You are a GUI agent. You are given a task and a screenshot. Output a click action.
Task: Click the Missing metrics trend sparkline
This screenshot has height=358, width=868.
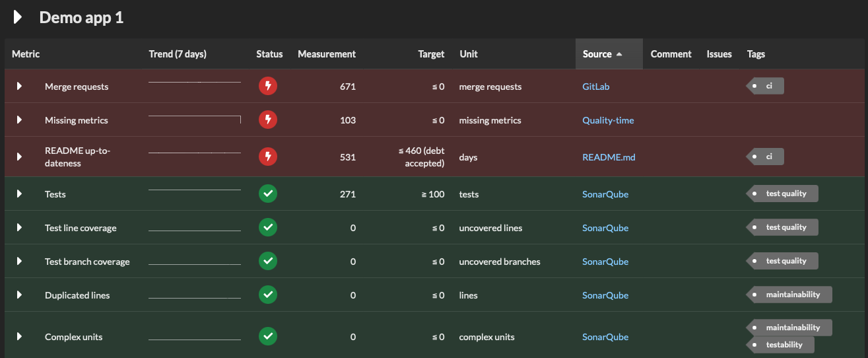pos(195,120)
